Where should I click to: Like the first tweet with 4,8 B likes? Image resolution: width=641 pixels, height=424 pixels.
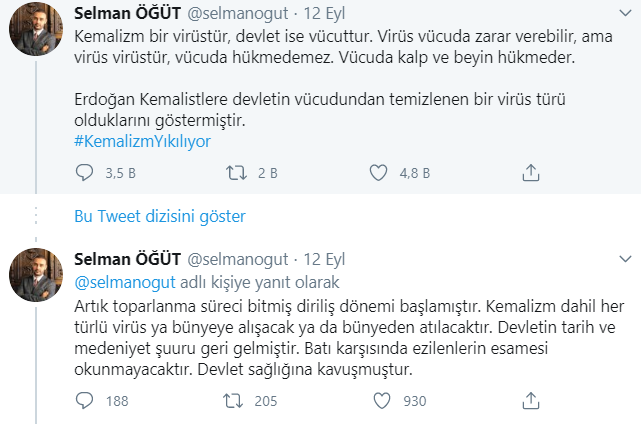pos(379,173)
